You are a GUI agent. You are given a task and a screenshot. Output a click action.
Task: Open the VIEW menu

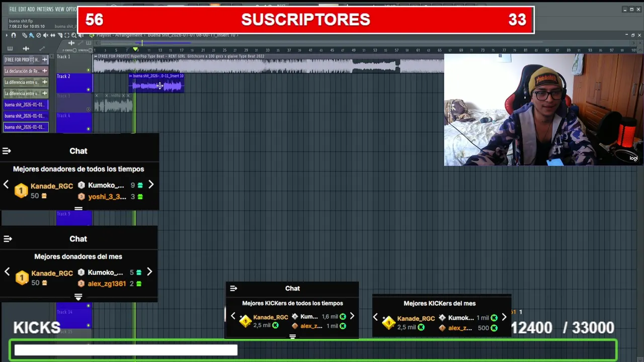(x=59, y=9)
